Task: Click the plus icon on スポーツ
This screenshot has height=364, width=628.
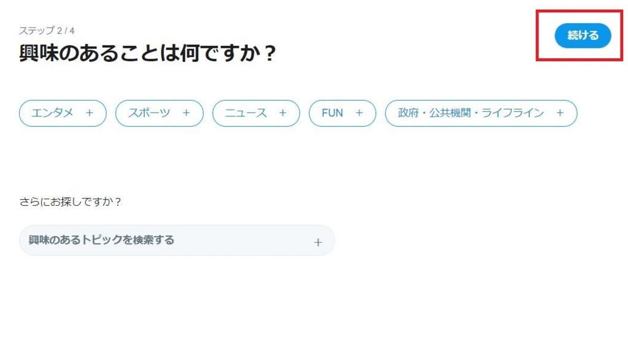Action: tap(186, 113)
